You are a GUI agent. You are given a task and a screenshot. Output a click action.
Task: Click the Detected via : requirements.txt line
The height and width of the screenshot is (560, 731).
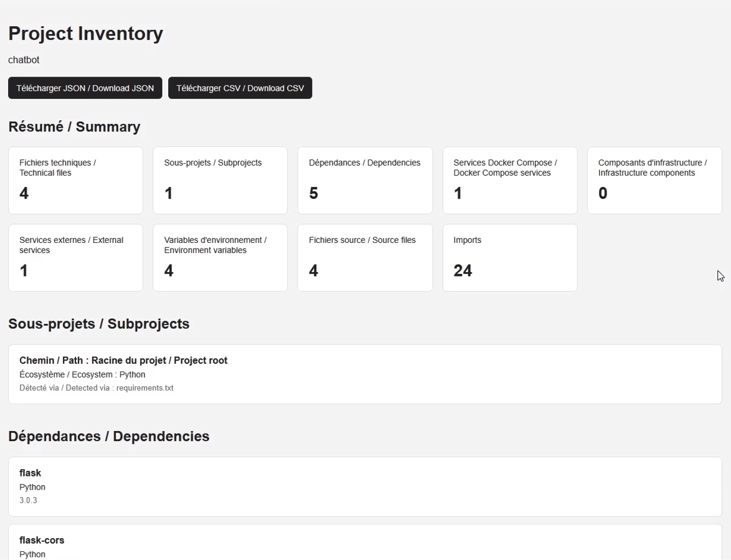(96, 388)
